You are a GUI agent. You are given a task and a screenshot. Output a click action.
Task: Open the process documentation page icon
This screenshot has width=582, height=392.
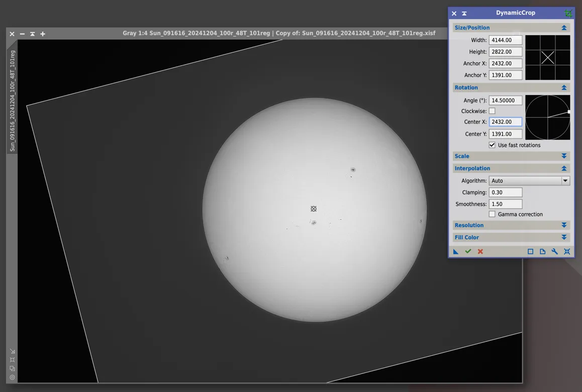click(542, 251)
